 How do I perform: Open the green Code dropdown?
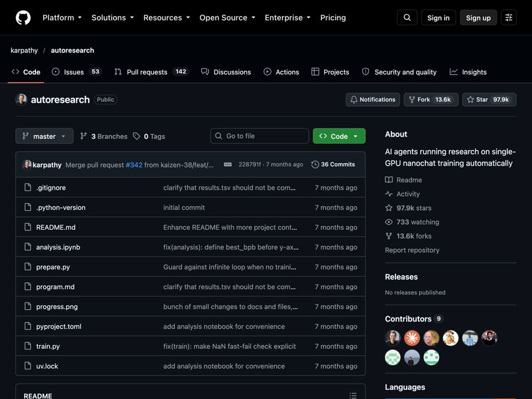pos(339,136)
